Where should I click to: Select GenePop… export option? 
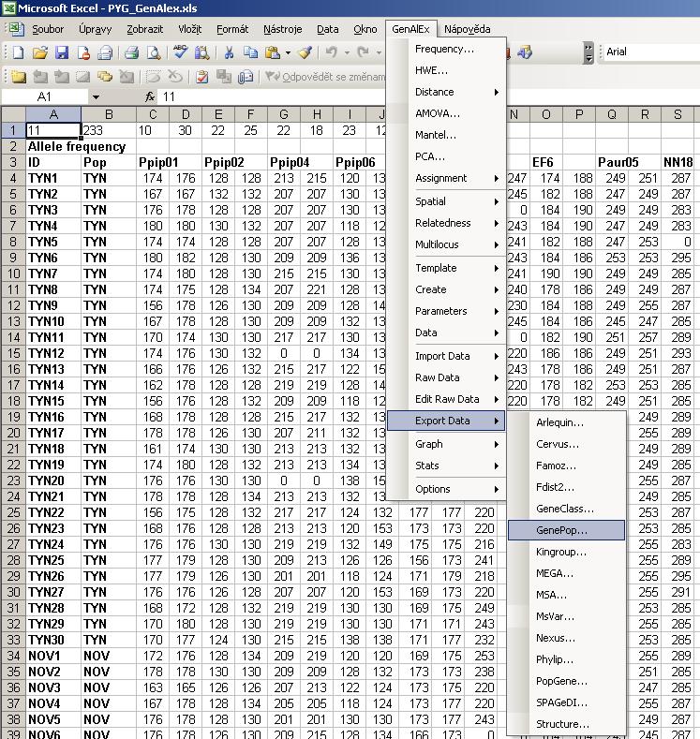pyautogui.click(x=566, y=530)
